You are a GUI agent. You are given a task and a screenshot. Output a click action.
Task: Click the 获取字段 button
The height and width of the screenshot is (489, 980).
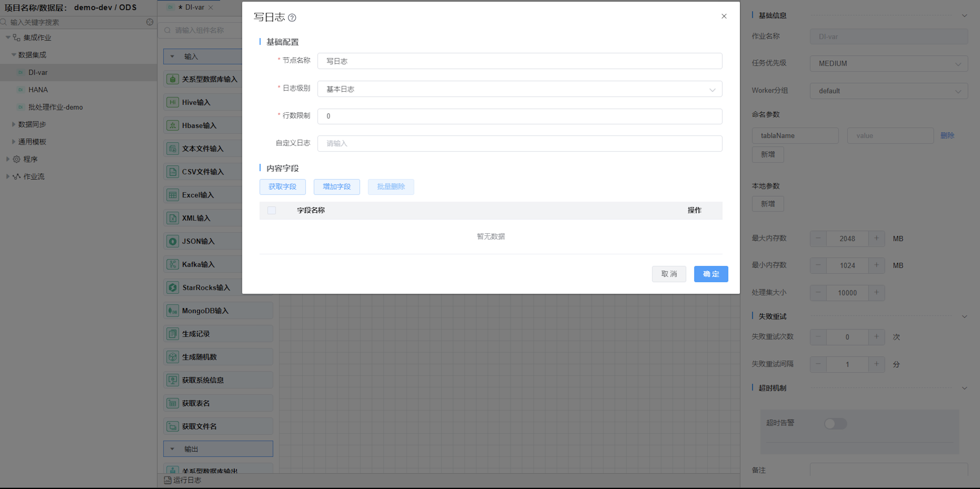click(x=282, y=187)
